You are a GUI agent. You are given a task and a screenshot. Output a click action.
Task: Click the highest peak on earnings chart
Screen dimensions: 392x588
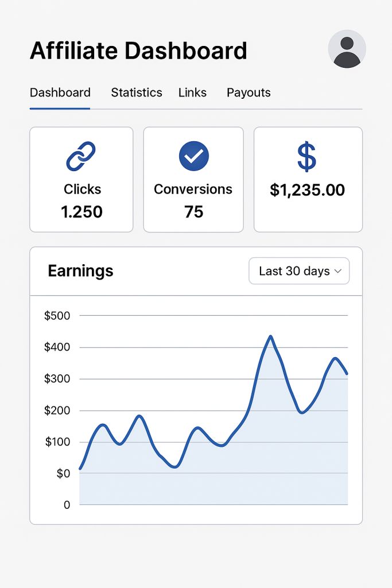[x=270, y=336]
